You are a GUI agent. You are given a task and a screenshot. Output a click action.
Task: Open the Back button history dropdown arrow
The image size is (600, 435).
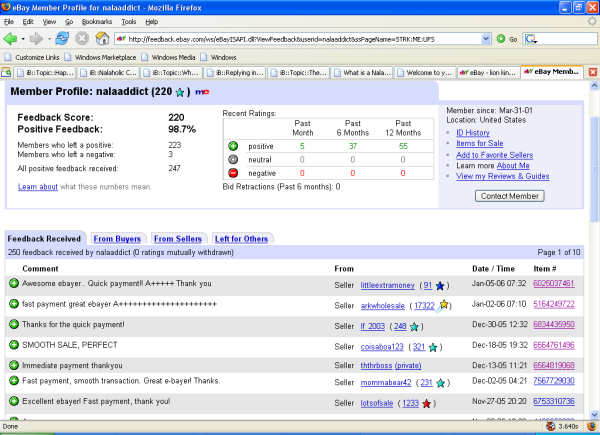click(23, 39)
